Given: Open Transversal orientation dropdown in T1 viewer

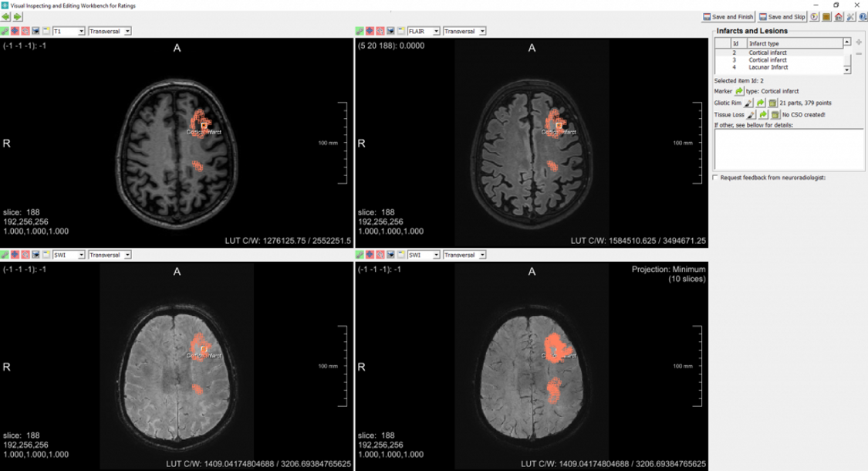Looking at the screenshot, I should [x=110, y=32].
